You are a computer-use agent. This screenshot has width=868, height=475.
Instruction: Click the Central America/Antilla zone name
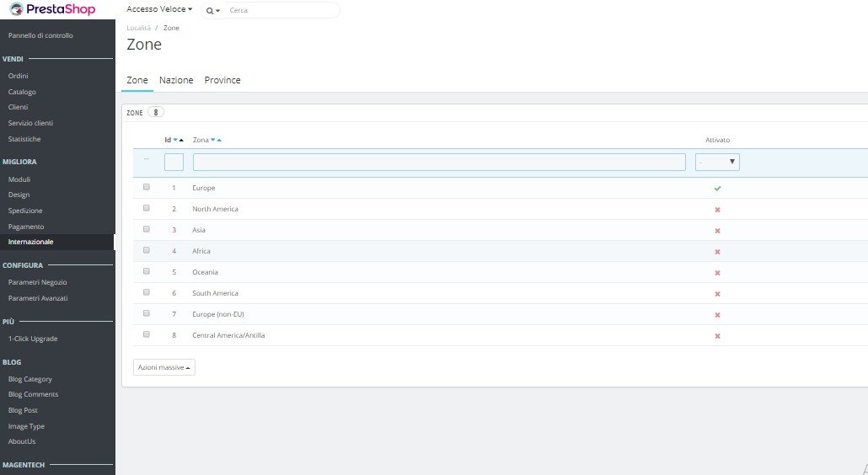coord(228,335)
